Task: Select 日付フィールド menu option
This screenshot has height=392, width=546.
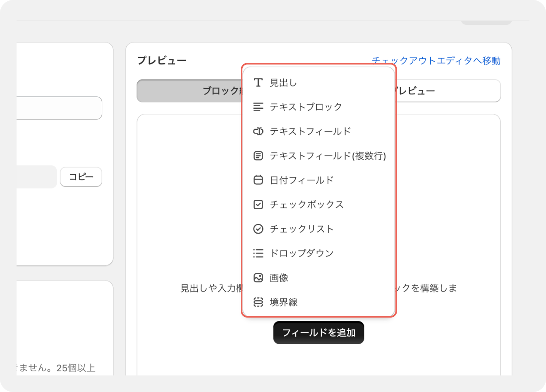Action: click(x=302, y=180)
